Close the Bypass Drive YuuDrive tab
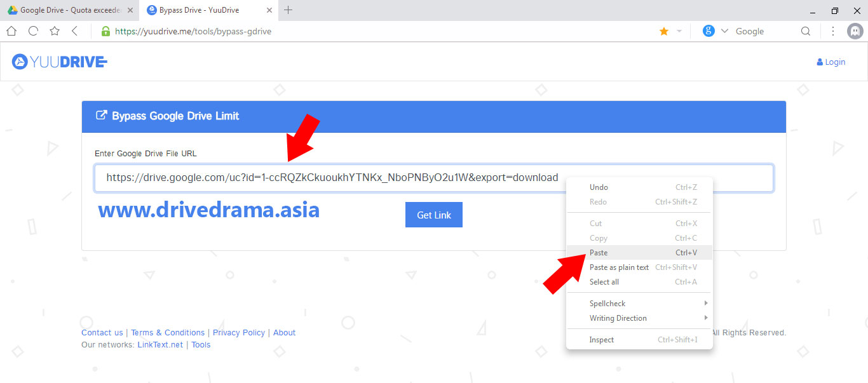This screenshot has width=868, height=383. click(269, 10)
